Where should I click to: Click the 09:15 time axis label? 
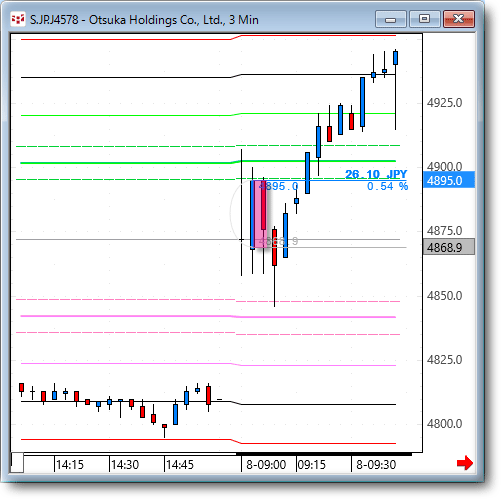pos(311,464)
